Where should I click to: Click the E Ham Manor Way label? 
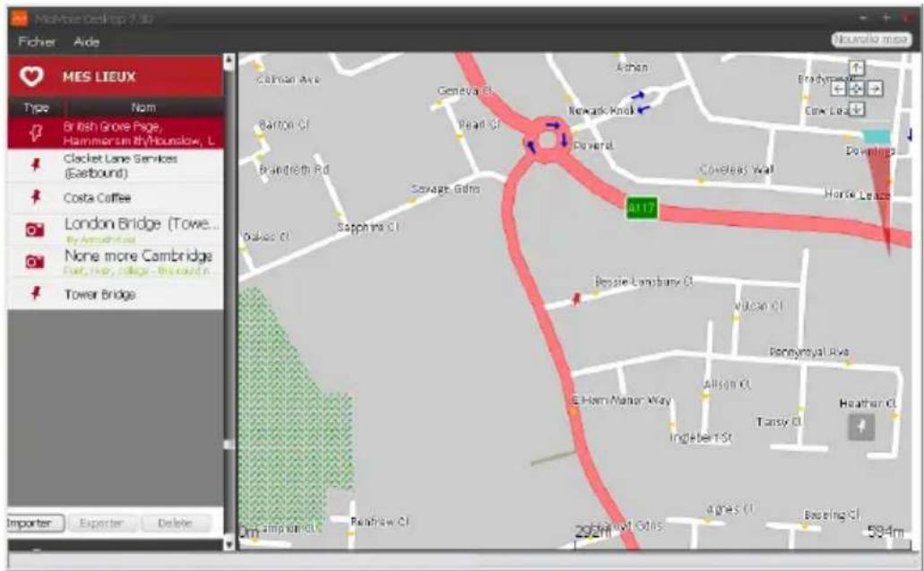622,400
